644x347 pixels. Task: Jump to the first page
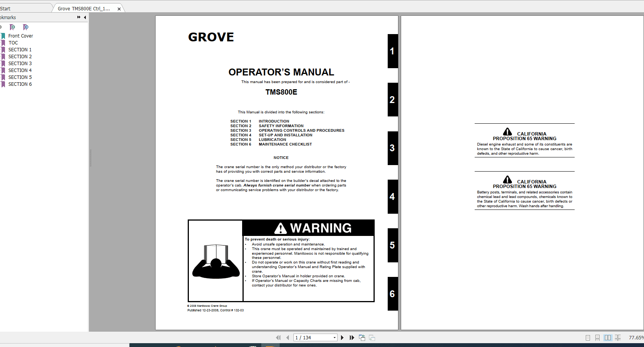[x=279, y=337]
